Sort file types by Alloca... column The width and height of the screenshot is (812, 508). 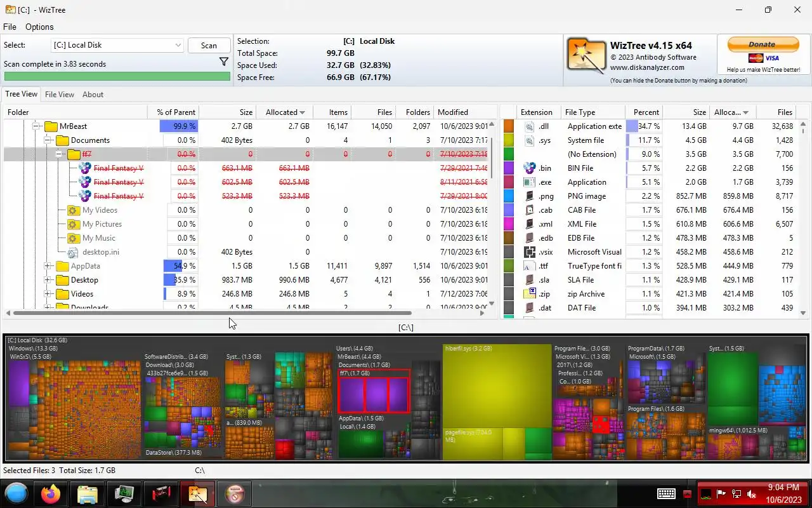tap(731, 112)
